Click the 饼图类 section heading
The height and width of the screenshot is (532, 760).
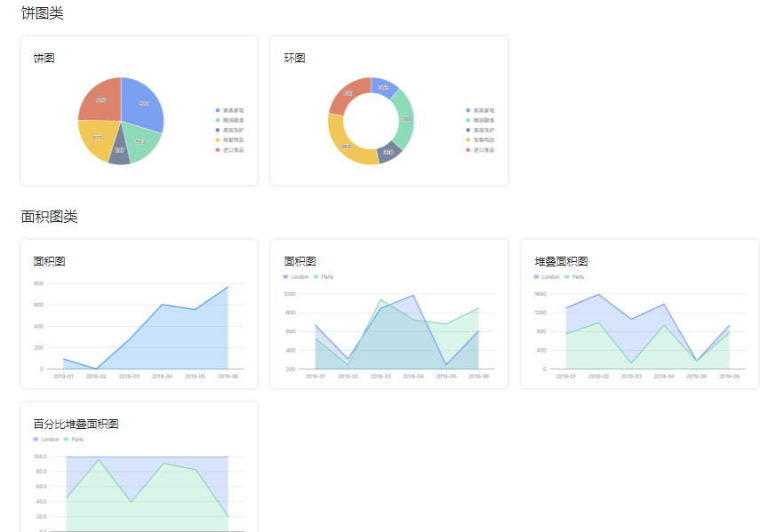coord(42,14)
